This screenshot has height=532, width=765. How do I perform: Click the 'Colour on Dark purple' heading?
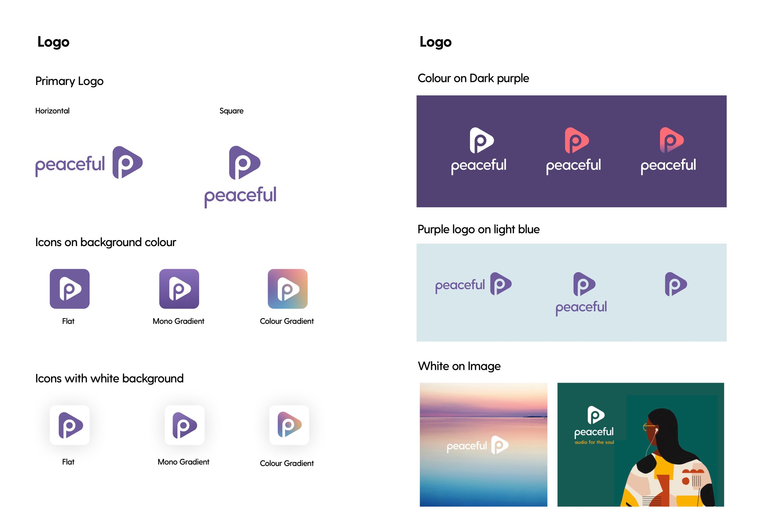tap(473, 78)
